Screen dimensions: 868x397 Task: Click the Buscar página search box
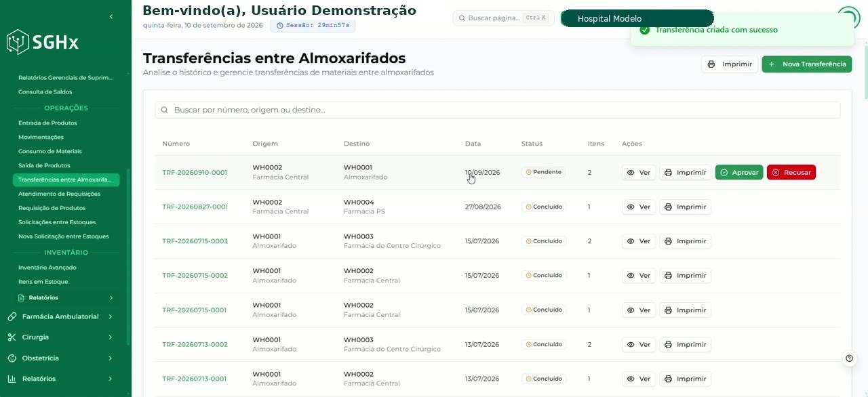[x=503, y=18]
